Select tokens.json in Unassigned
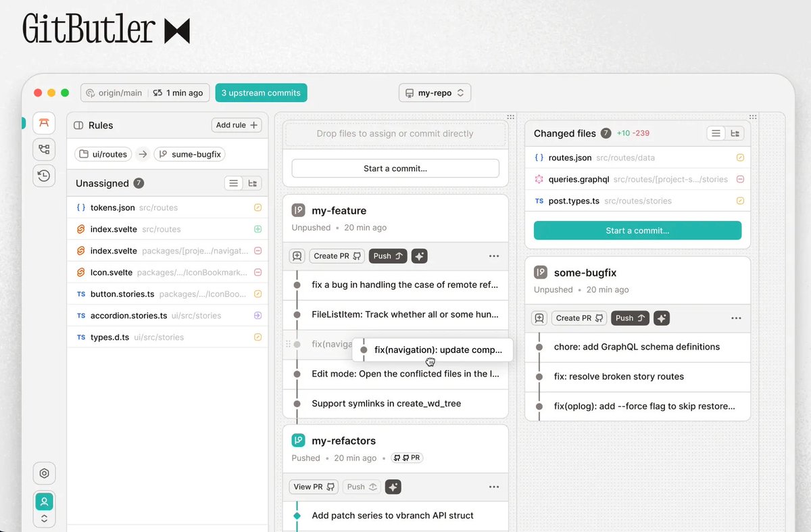 (168, 208)
